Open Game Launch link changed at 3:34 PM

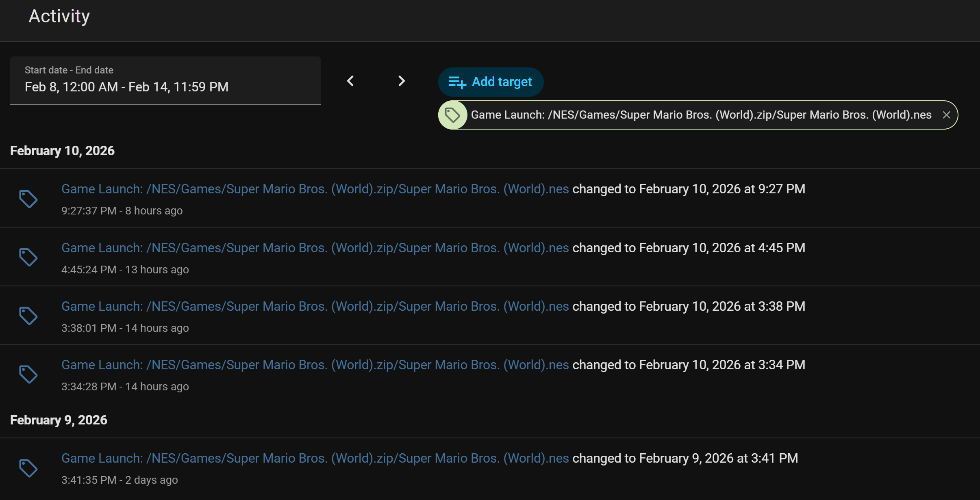[315, 365]
